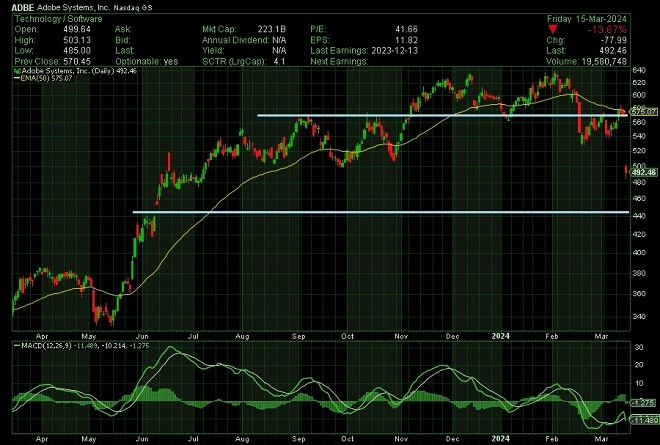Click the 'Aug' label on price chart axis
The width and height of the screenshot is (660, 445).
coord(242,336)
